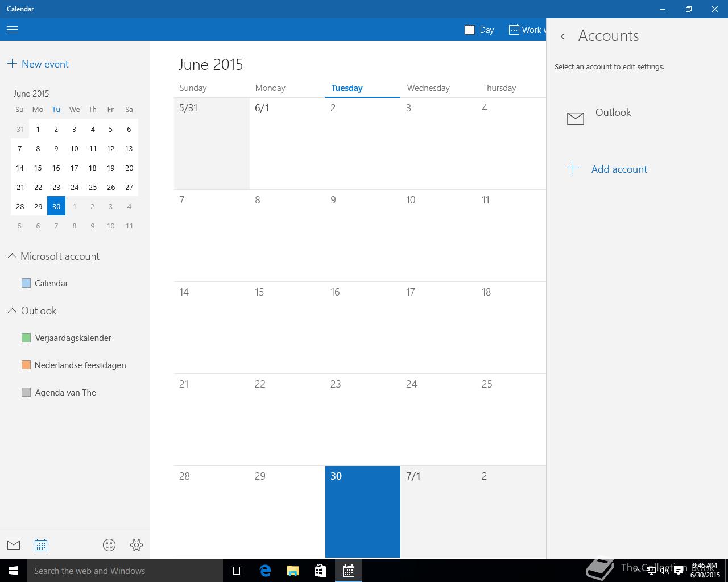The width and height of the screenshot is (728, 582).
Task: Click the 5/31 Sunday cell
Action: tap(212, 143)
